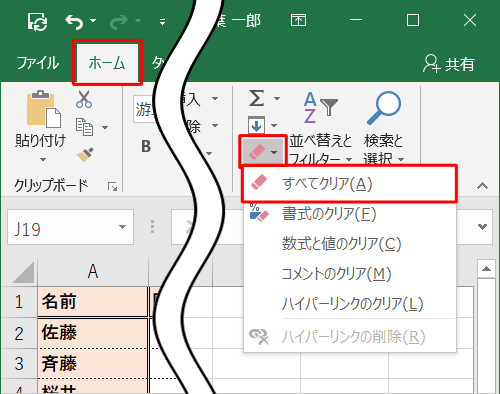Click the Fill down icon

coord(256,125)
